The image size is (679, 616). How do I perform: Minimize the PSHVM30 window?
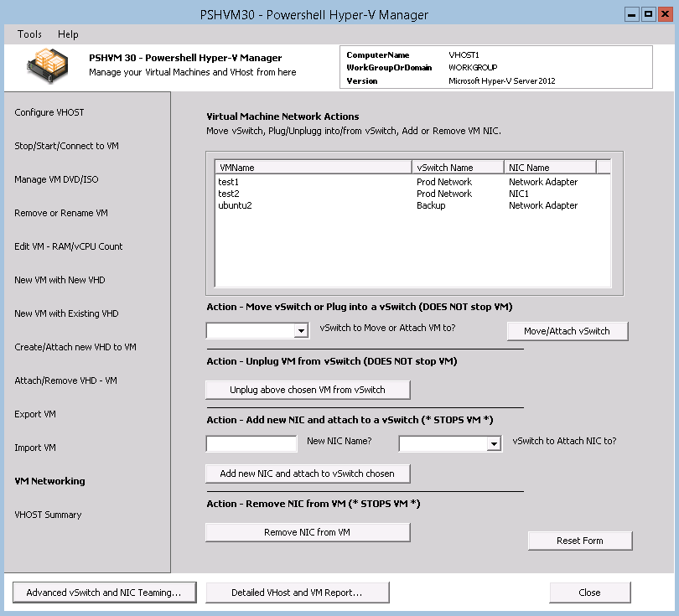(x=632, y=15)
